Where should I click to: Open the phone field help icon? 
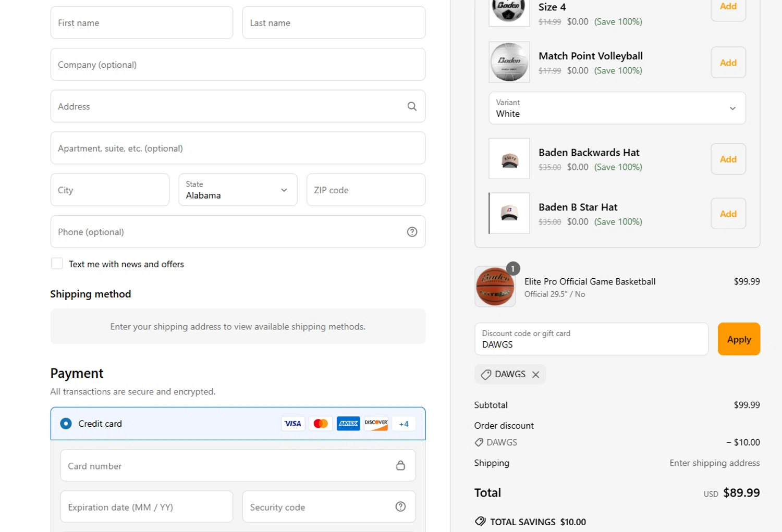click(412, 232)
